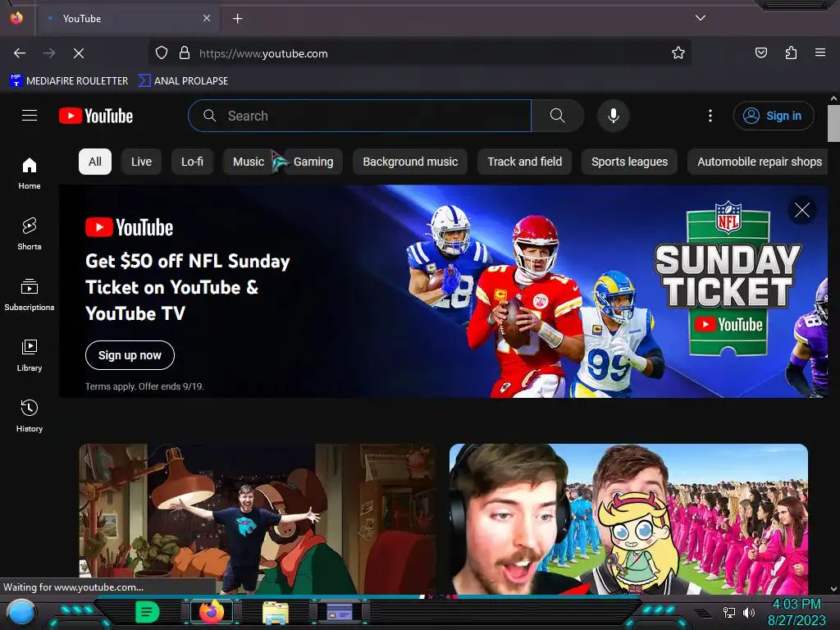This screenshot has width=840, height=630.
Task: Open the YouTube hamburger guide menu
Action: 30,116
